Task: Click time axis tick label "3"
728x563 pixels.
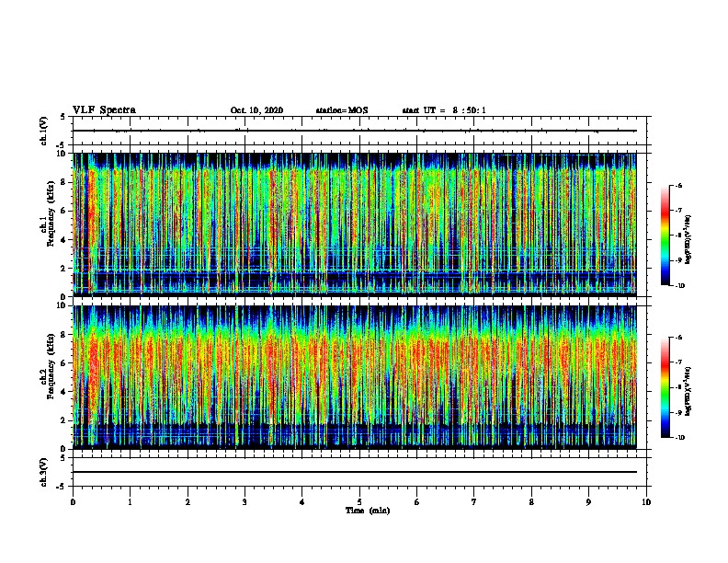Action: 245,502
